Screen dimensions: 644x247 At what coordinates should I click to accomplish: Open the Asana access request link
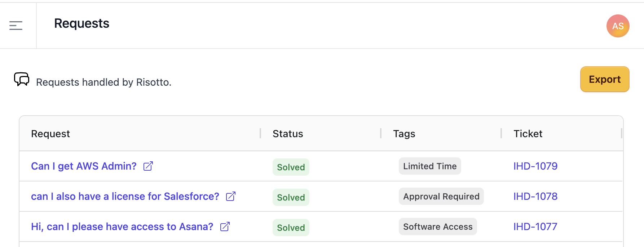(122, 226)
